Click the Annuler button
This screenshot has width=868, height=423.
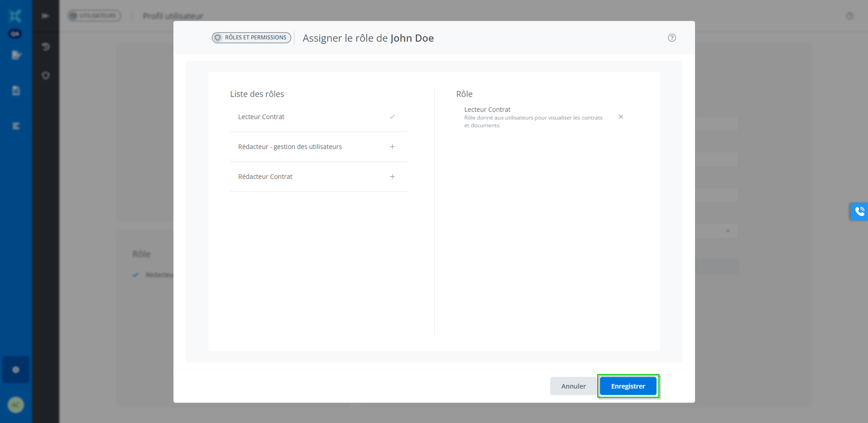pyautogui.click(x=573, y=386)
